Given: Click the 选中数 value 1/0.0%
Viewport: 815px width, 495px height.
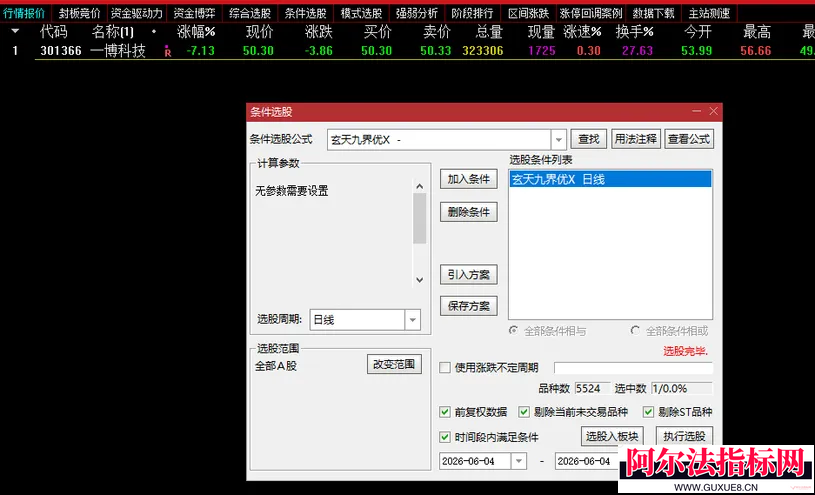Looking at the screenshot, I should tap(681, 388).
